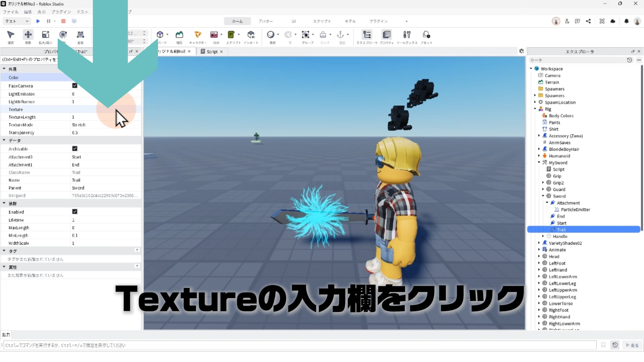Click the Anchor tool icon
Image resolution: width=644 pixels, height=362 pixels.
[340, 35]
